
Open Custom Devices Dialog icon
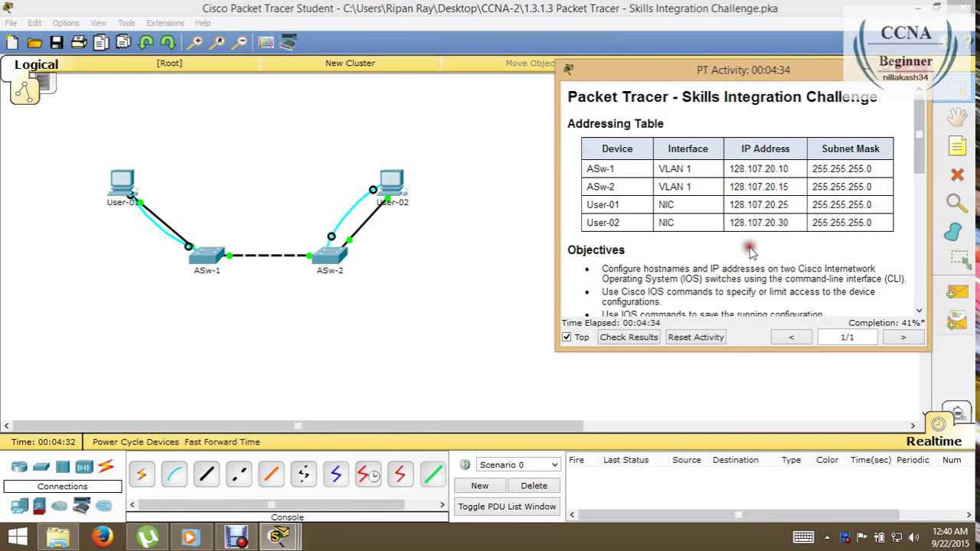tap(289, 43)
